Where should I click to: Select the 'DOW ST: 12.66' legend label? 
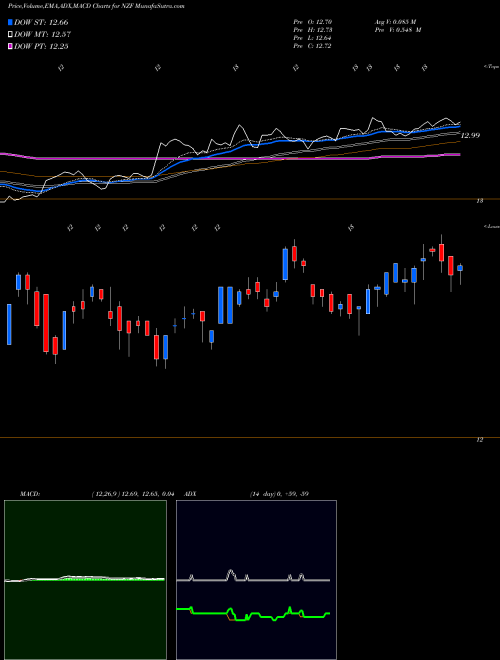pos(41,22)
